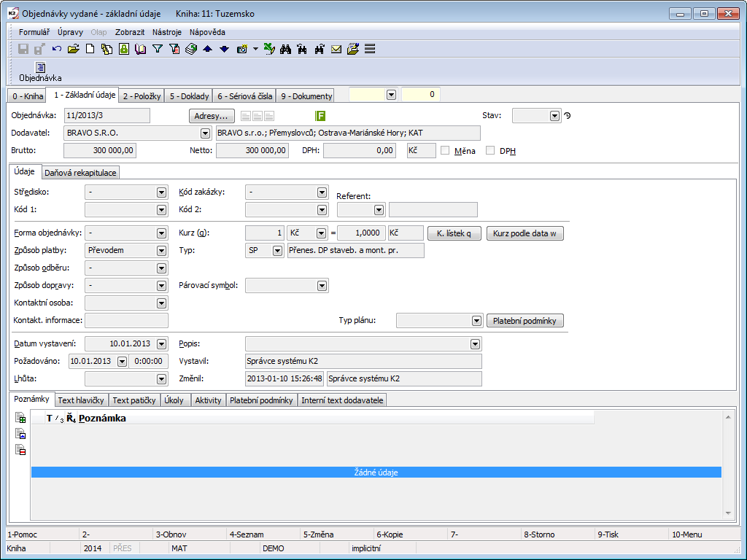Expand the Stav dropdown list

[x=554, y=116]
